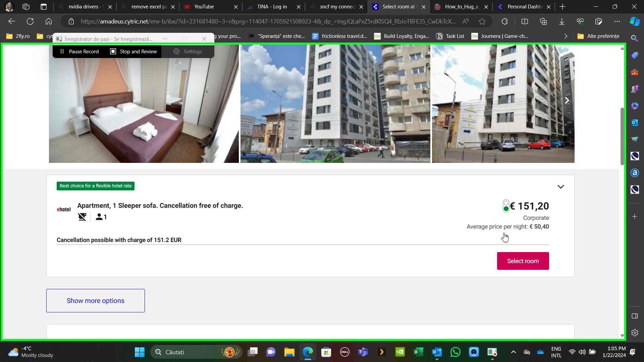The image size is (644, 362).
Task: Open Windows Start menu
Action: point(140,352)
